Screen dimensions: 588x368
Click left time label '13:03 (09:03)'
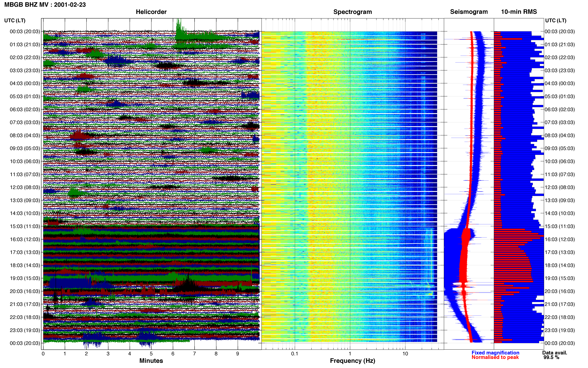[x=25, y=200]
